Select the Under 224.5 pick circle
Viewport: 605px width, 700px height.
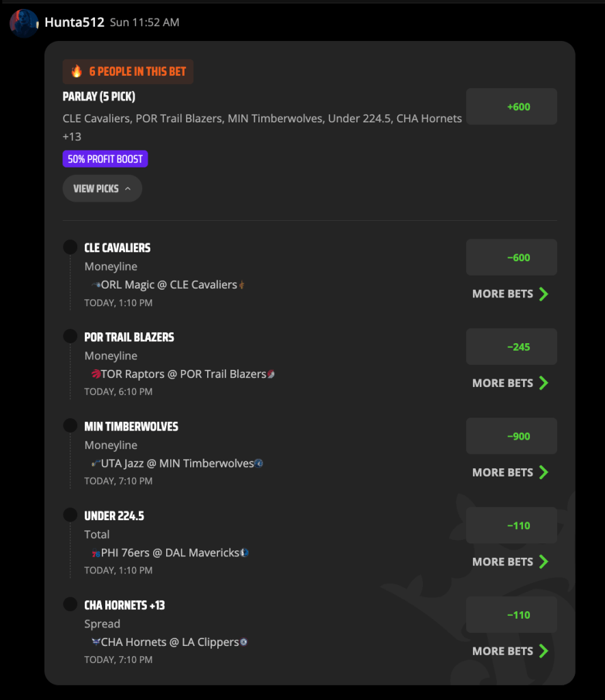(x=70, y=515)
